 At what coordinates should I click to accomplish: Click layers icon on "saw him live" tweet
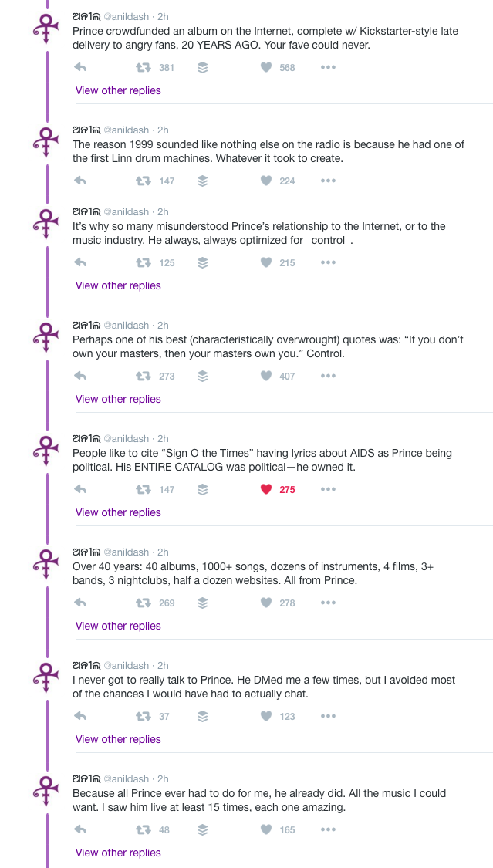point(202,830)
